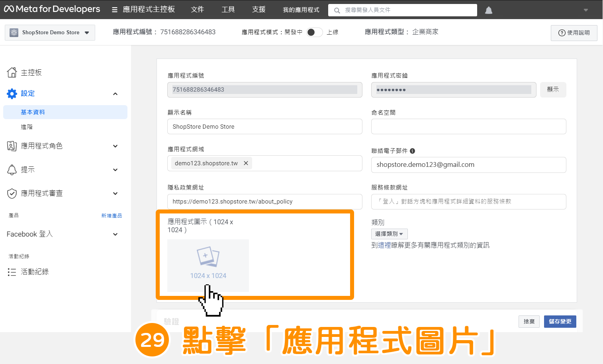Click the app secret field
Viewport: 603px width, 364px height.
click(454, 90)
